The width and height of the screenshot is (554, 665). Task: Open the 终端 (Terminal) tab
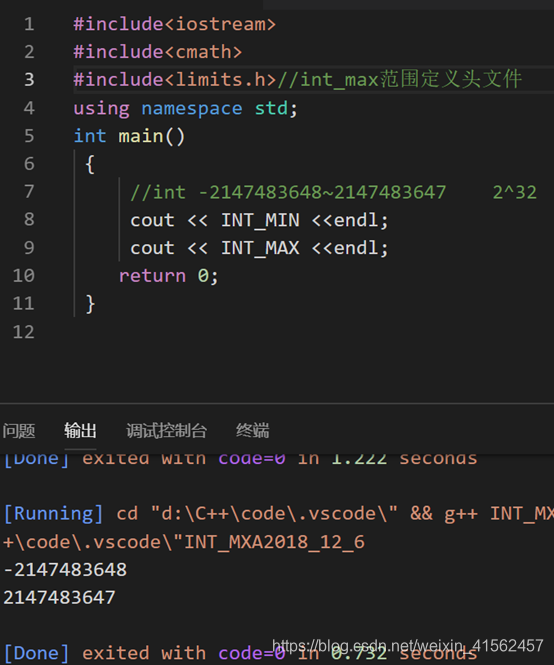(252, 430)
